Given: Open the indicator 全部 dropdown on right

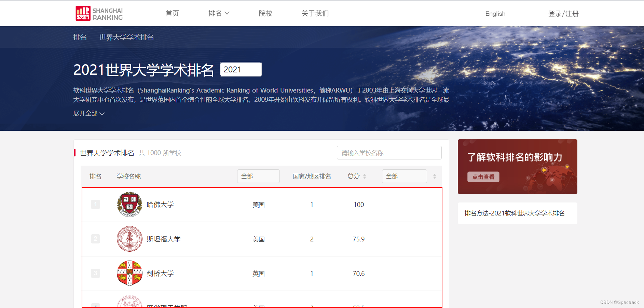Looking at the screenshot, I should (405, 176).
